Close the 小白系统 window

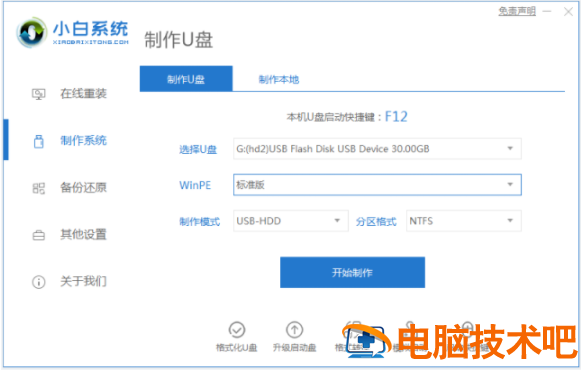[568, 12]
